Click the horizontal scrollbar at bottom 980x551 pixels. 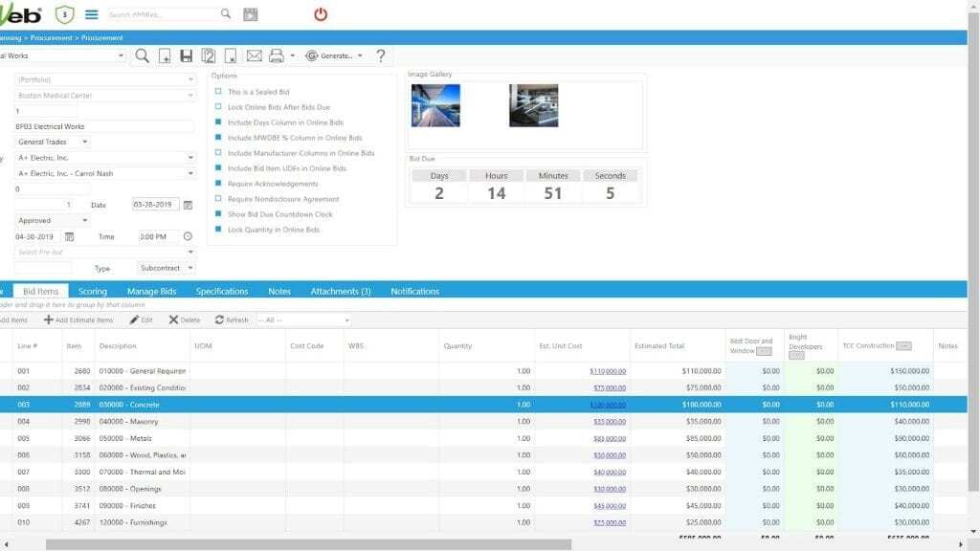287,544
